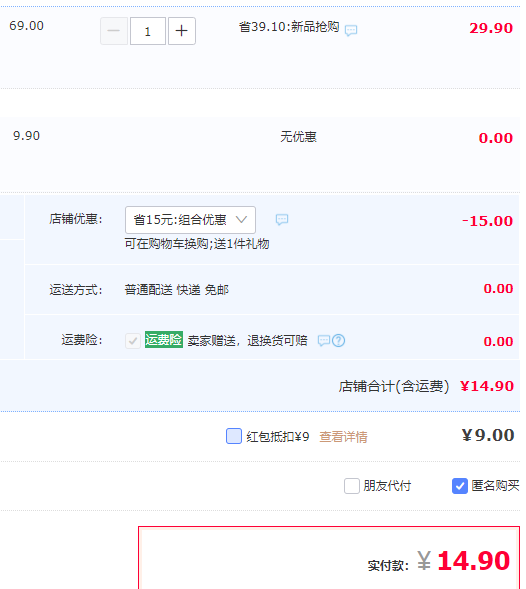Click the quantity input field showing 1
Screen dimensions: 526x589
coord(148,31)
